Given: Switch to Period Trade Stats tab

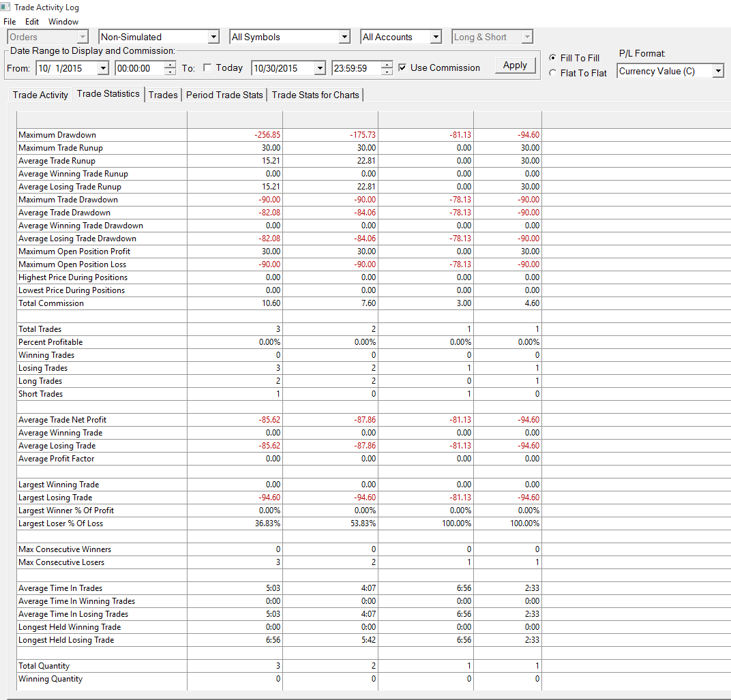Looking at the screenshot, I should coord(224,95).
